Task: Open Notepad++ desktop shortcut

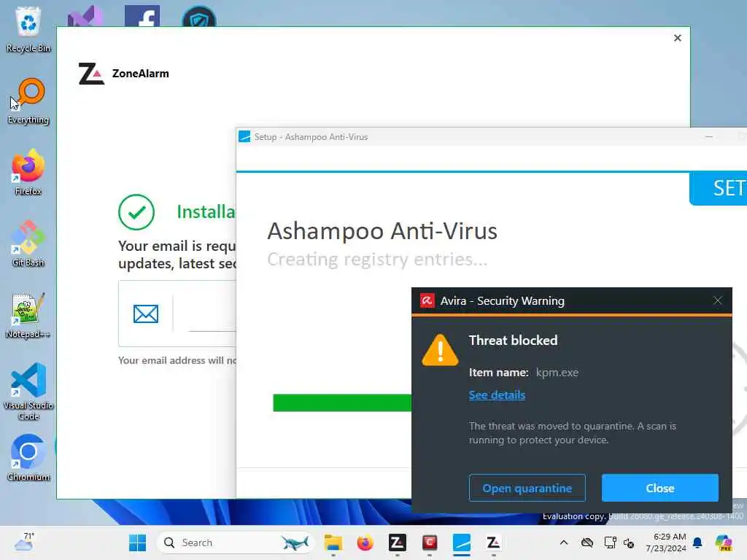Action: click(28, 315)
